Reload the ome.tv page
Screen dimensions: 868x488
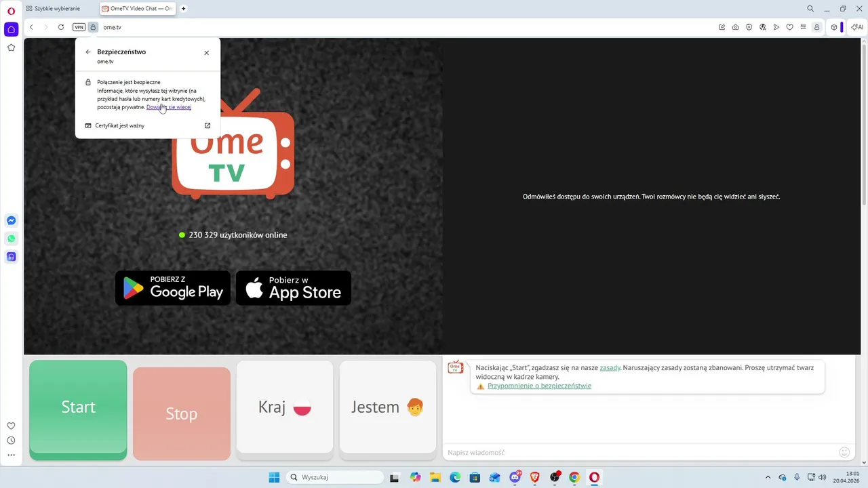click(x=61, y=27)
